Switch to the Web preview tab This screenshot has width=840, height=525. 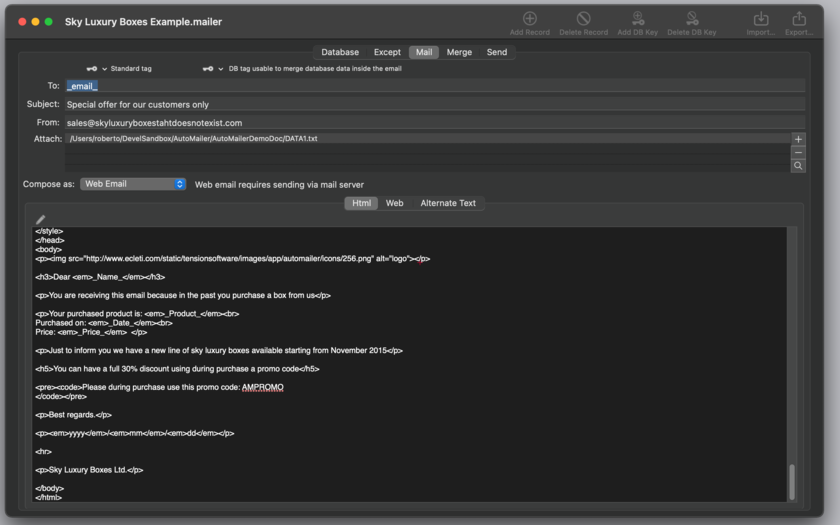pos(394,203)
